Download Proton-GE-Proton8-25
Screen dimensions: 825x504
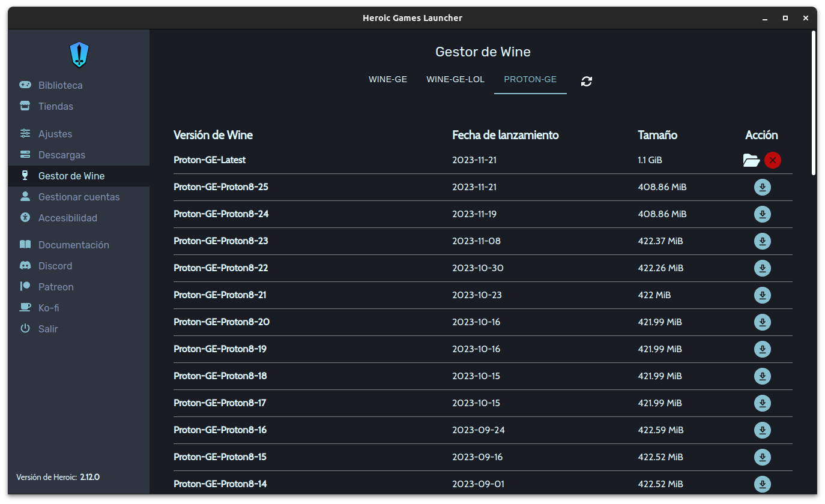(762, 187)
